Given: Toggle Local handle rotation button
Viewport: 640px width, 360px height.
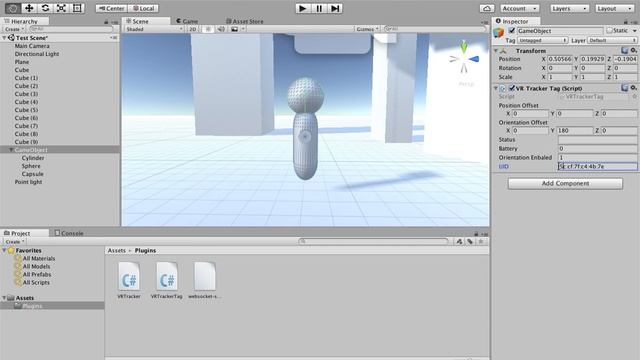Looking at the screenshot, I should (143, 9).
